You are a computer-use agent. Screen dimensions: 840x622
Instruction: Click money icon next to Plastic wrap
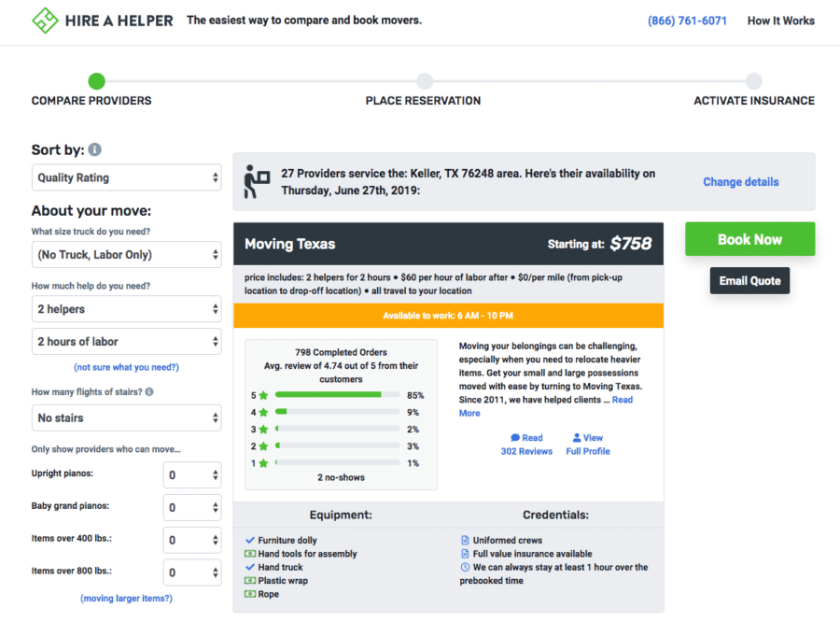[x=249, y=580]
